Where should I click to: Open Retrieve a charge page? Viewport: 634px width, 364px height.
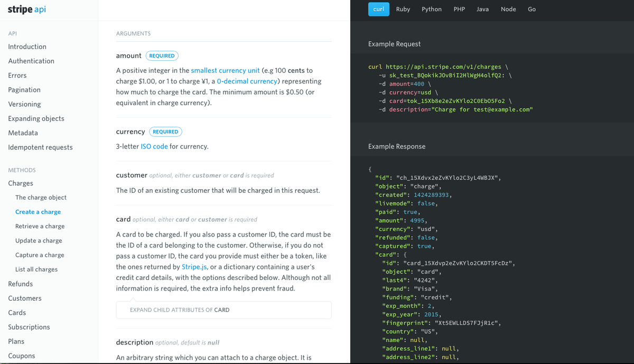40,226
